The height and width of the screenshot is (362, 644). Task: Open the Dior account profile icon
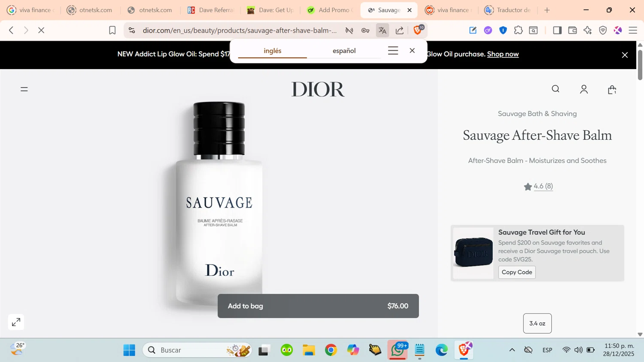pyautogui.click(x=584, y=89)
